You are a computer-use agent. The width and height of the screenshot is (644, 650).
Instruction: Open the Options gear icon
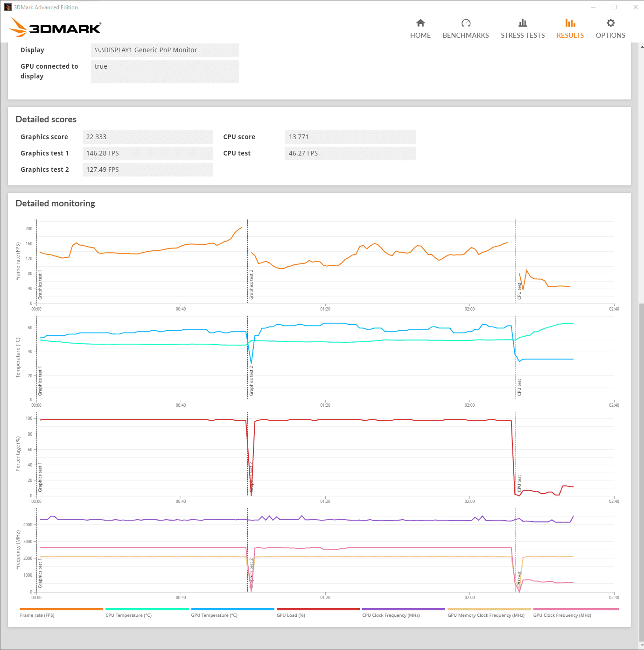click(610, 23)
